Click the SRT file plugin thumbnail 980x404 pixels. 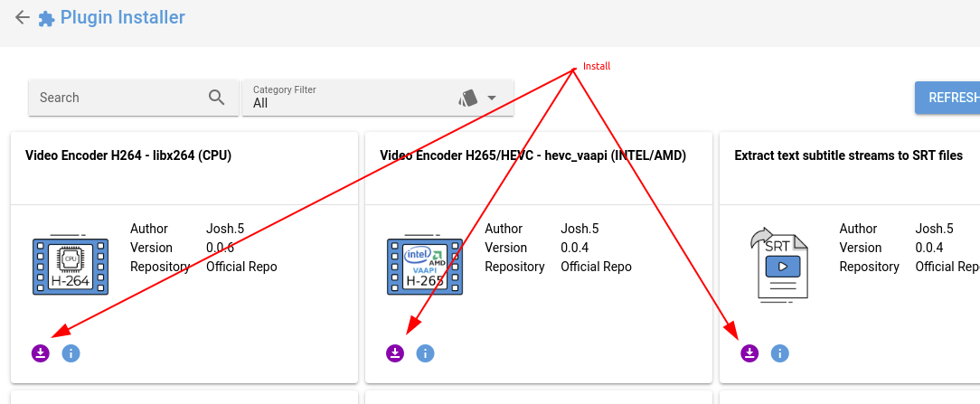(779, 266)
